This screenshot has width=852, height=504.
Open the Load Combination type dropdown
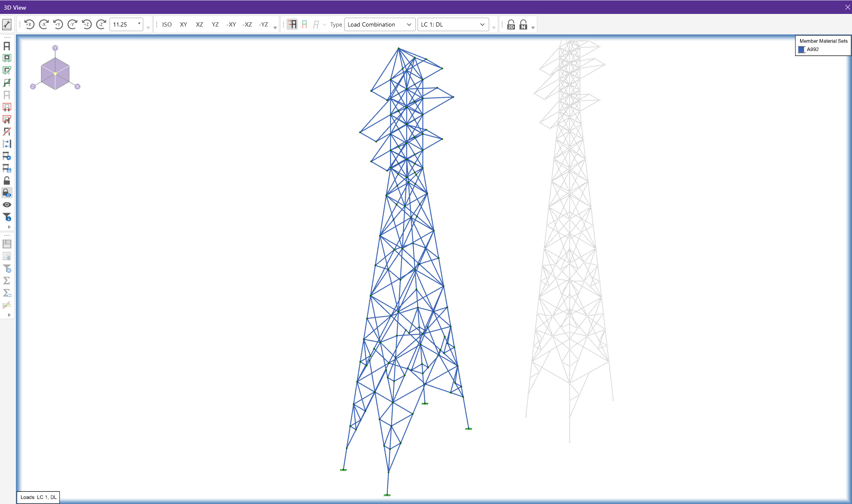[378, 24]
